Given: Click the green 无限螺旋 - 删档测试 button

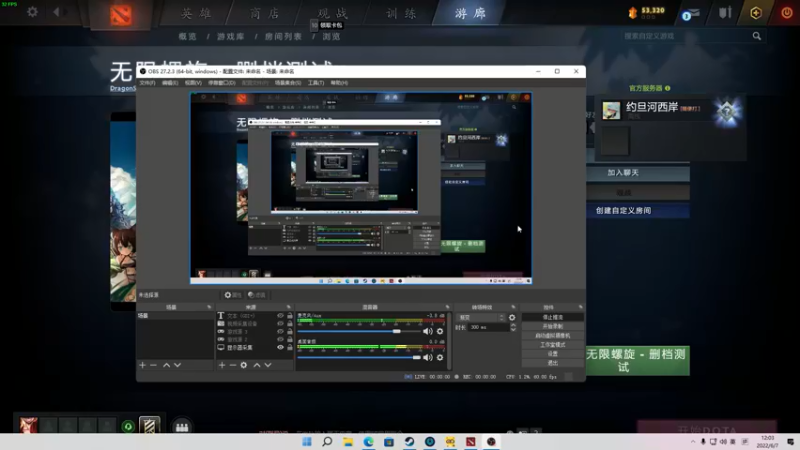Looking at the screenshot, I should (638, 360).
